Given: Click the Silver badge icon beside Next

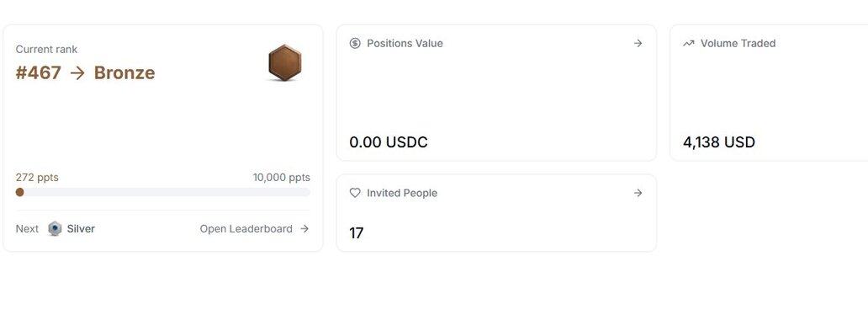Looking at the screenshot, I should 55,228.
